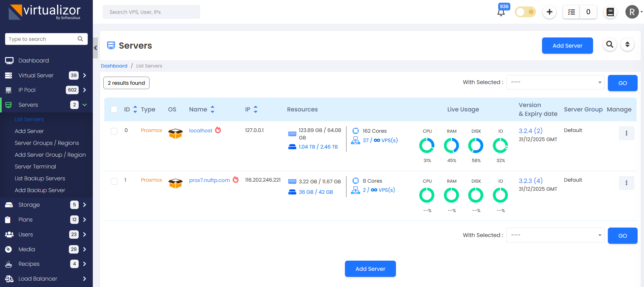
Task: Click the Media disc icon in sidebar
Action: (x=8, y=249)
